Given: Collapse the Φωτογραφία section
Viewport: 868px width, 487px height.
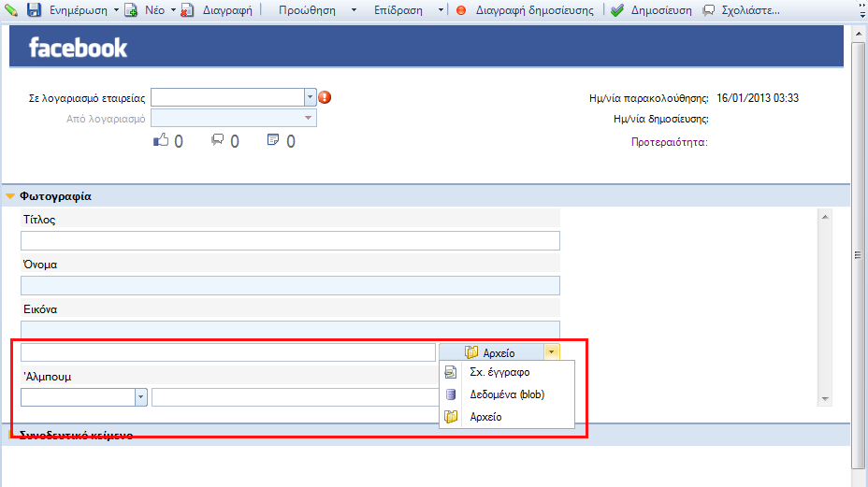Looking at the screenshot, I should click(10, 196).
